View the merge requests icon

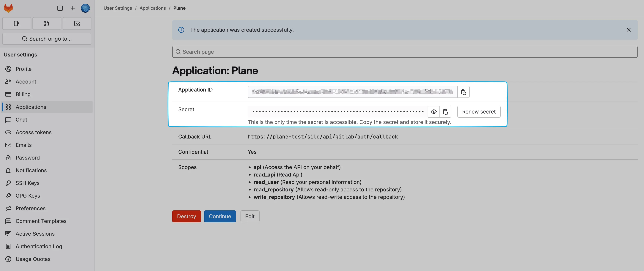tap(46, 23)
